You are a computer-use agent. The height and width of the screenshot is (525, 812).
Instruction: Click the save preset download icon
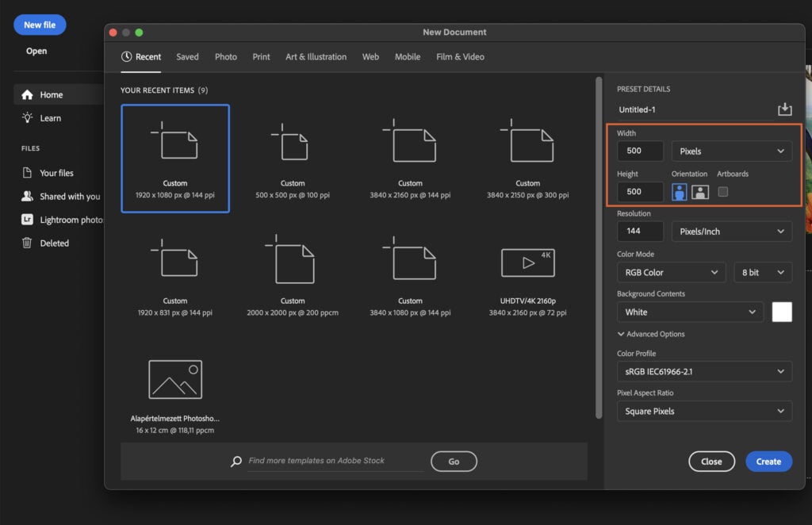(785, 109)
